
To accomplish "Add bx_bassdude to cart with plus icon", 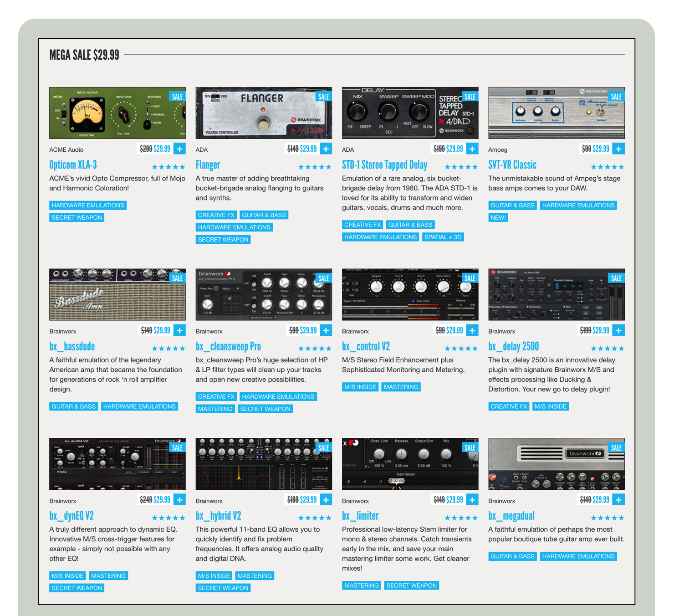I will tap(179, 330).
